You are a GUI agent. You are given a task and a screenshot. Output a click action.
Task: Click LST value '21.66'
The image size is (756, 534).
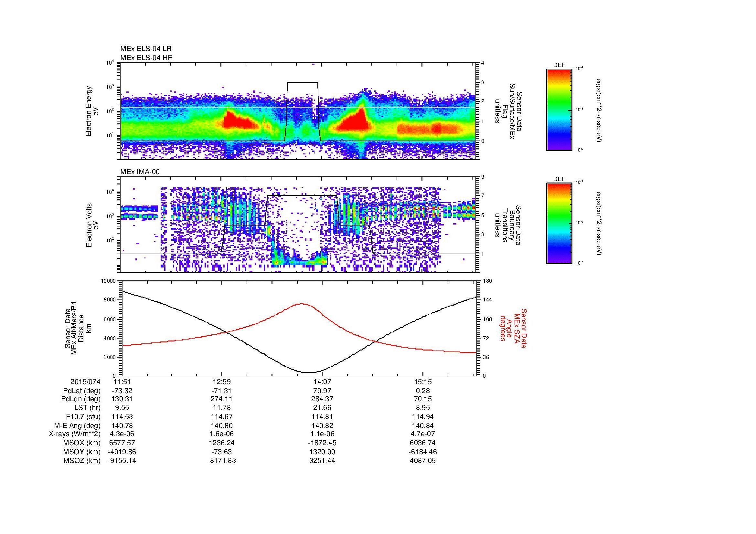[322, 408]
